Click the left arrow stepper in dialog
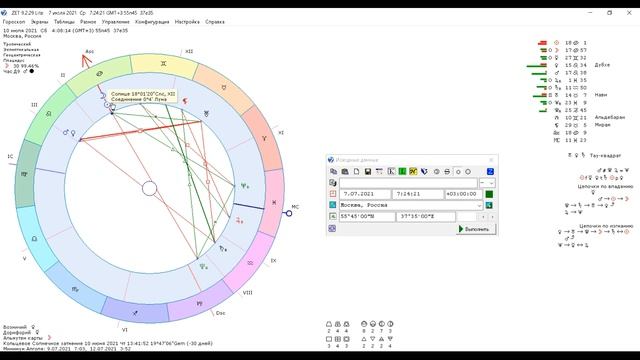Image resolution: width=640 pixels, height=360 pixels. [483, 217]
